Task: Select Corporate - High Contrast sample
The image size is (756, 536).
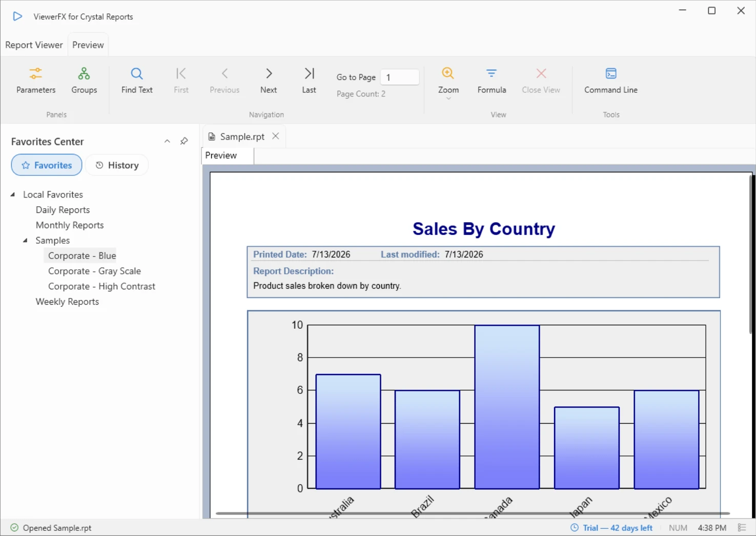Action: [x=101, y=286]
